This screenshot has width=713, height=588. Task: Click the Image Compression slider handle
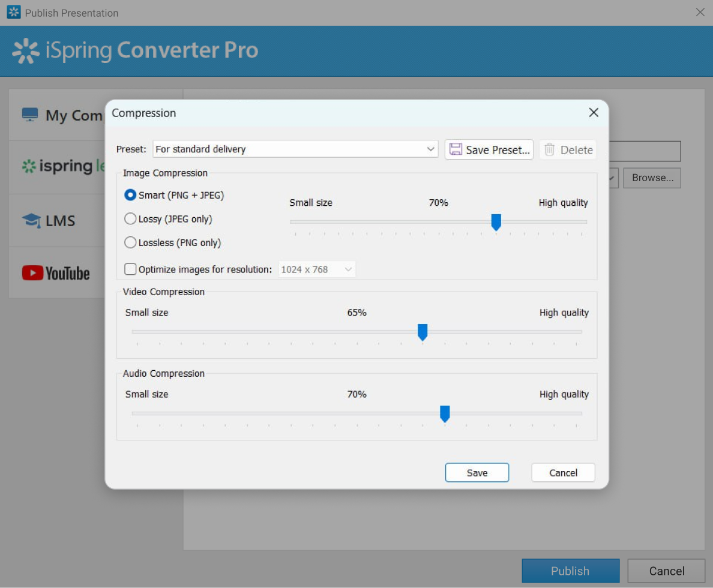click(496, 222)
